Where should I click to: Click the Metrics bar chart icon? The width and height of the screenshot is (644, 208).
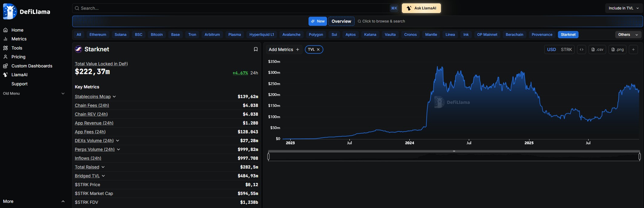point(5,39)
